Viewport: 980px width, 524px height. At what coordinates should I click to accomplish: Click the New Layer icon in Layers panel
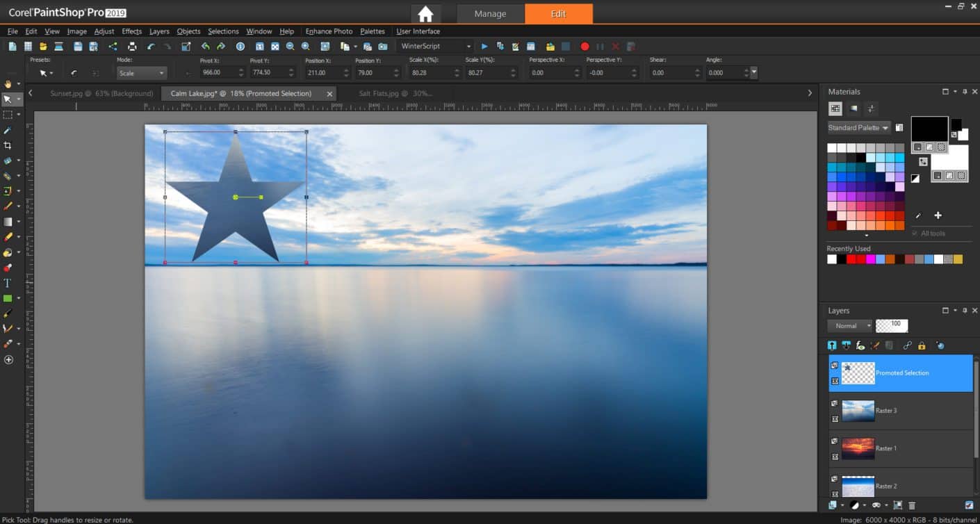(832, 505)
